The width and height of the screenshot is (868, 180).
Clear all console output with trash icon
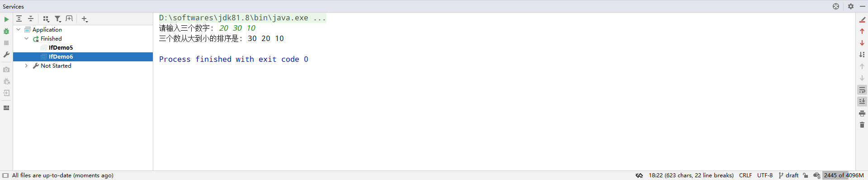click(862, 125)
